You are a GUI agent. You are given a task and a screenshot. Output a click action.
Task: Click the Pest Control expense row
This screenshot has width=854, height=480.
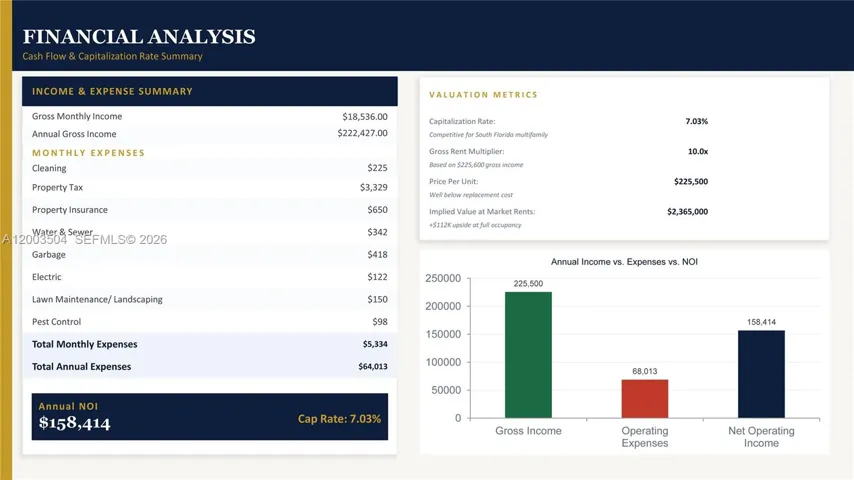pyautogui.click(x=209, y=322)
